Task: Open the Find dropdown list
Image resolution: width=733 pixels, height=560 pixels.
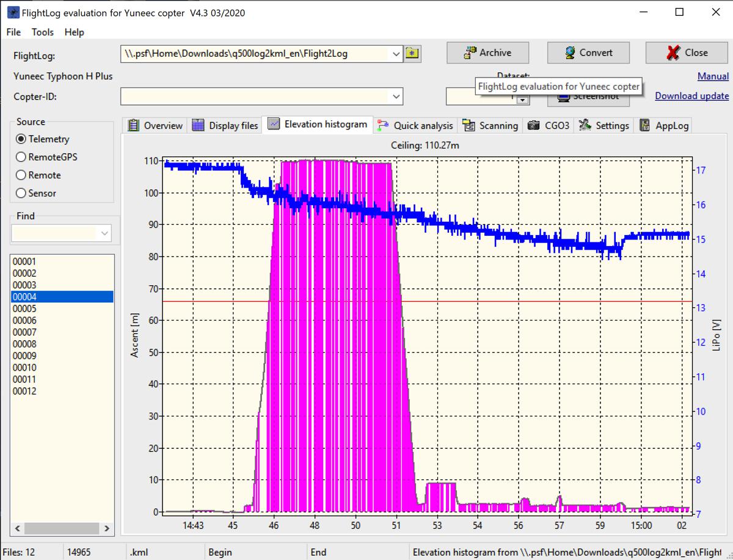Action: click(x=105, y=233)
